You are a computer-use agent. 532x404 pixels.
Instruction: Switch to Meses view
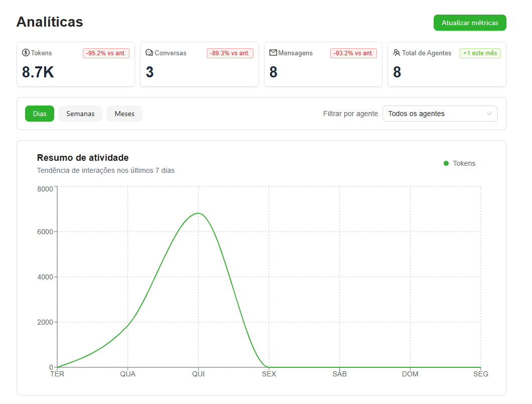coord(124,114)
